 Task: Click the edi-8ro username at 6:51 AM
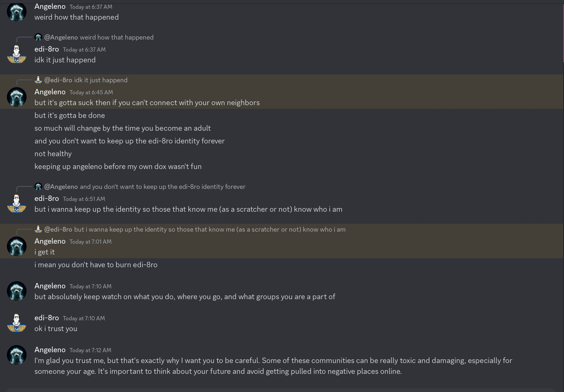[47, 198]
